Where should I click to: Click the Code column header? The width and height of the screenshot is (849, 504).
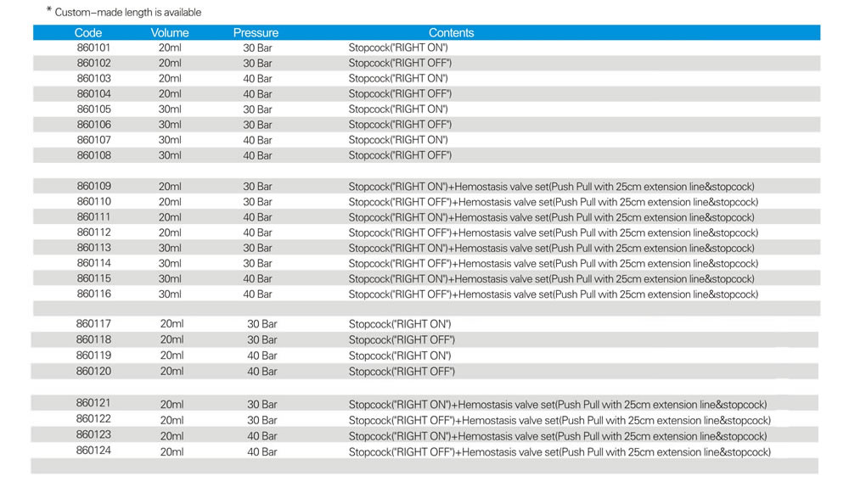pos(88,33)
